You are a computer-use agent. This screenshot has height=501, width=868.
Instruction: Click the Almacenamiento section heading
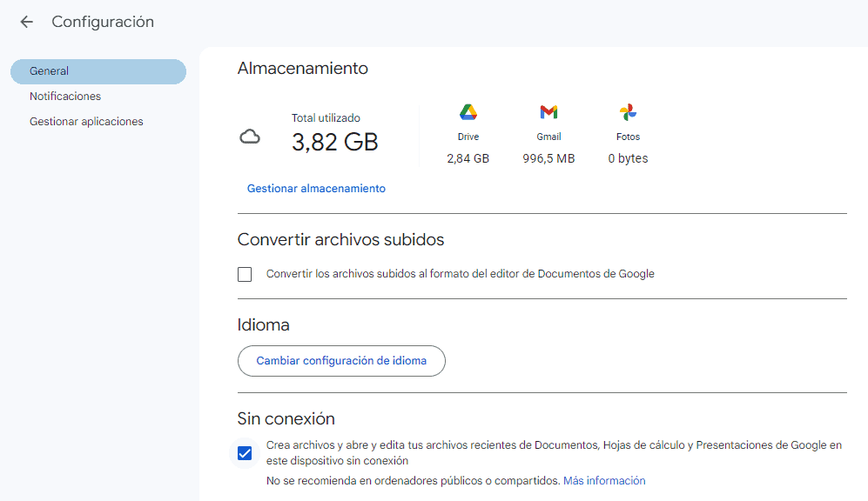303,68
